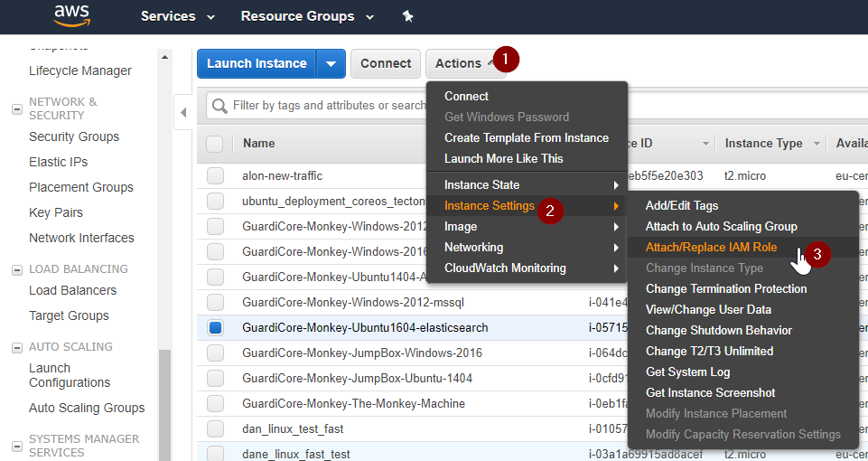
Task: Collapse the Network & Security section
Action: pyautogui.click(x=16, y=108)
